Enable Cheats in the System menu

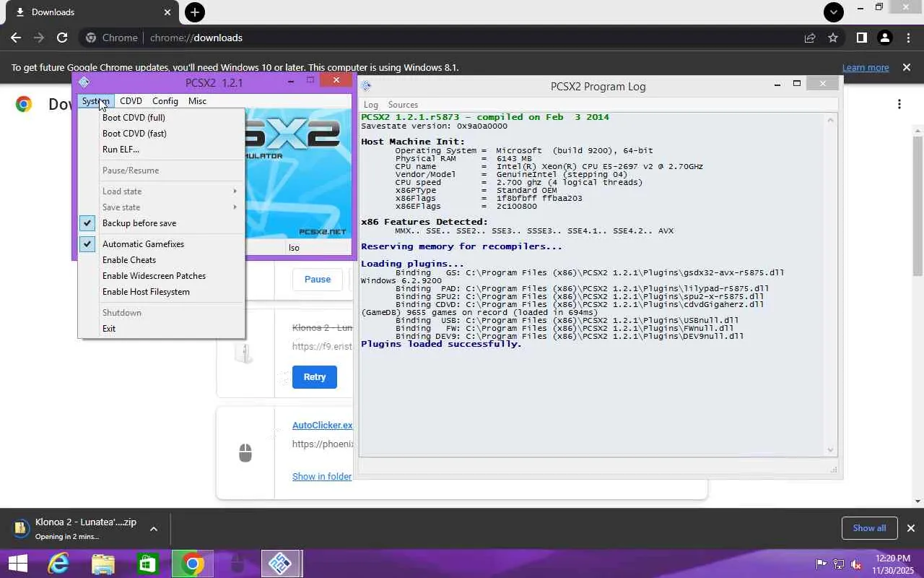pyautogui.click(x=162, y=260)
